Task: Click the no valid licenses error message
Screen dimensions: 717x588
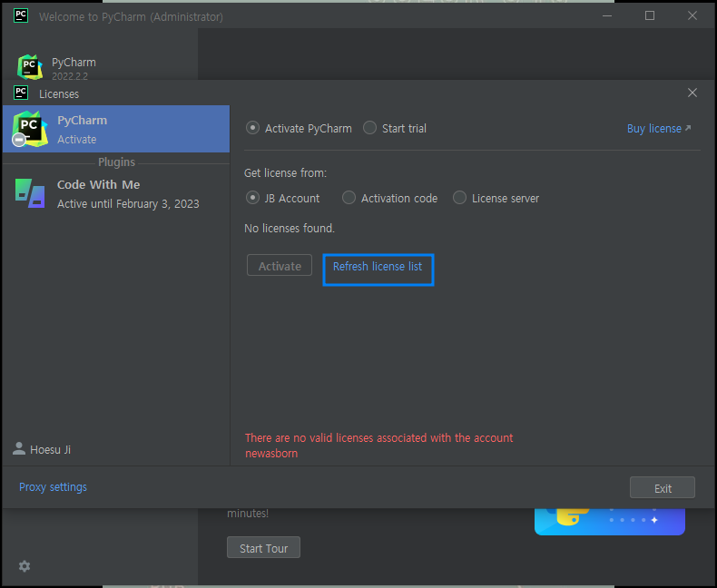Action: click(378, 446)
